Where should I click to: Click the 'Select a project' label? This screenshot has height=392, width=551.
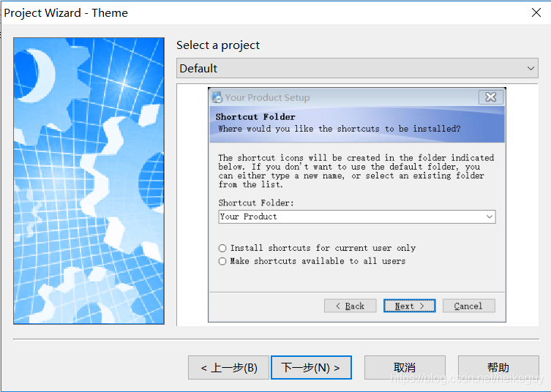pyautogui.click(x=218, y=45)
